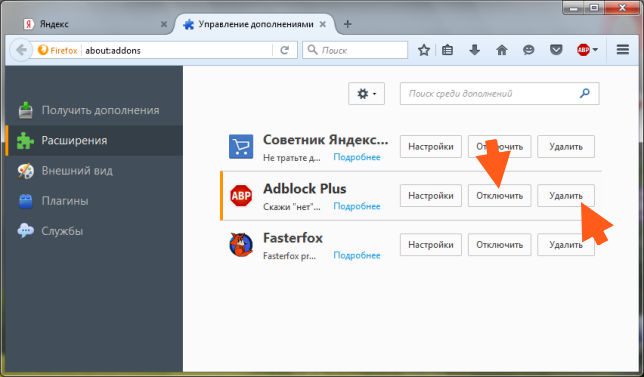644x377 pixels.
Task: Click the Поиск toolbar search field
Action: 355,50
